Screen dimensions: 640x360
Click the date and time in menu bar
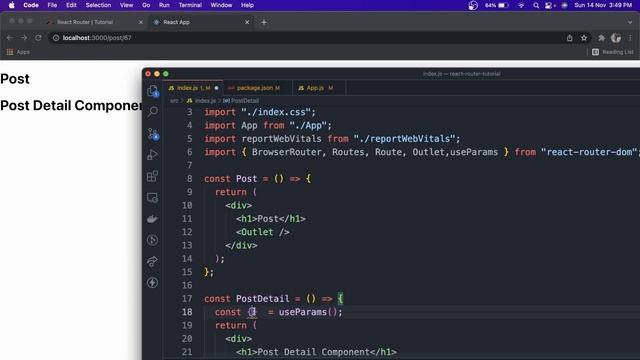click(x=603, y=5)
